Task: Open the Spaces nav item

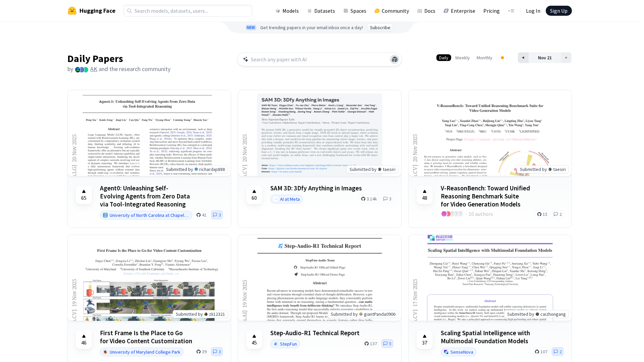Action: pyautogui.click(x=355, y=11)
